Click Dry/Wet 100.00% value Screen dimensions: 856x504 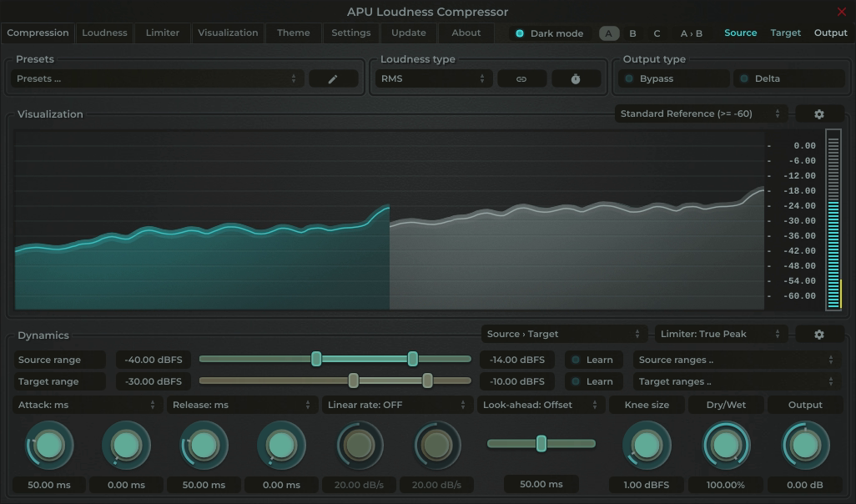(x=726, y=485)
